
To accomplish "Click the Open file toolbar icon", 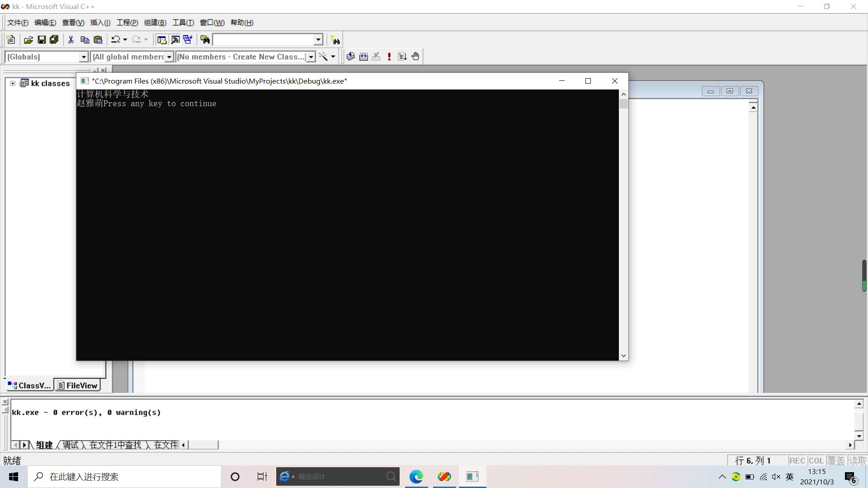I will (28, 40).
